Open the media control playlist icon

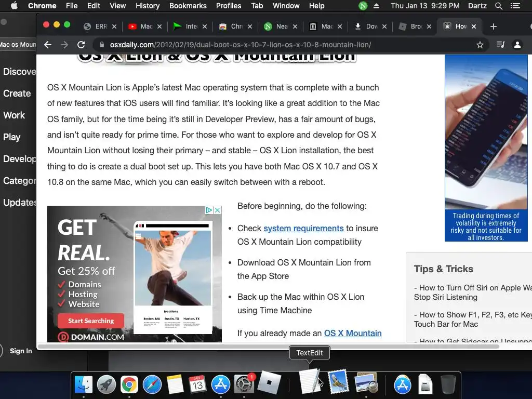[x=500, y=45]
